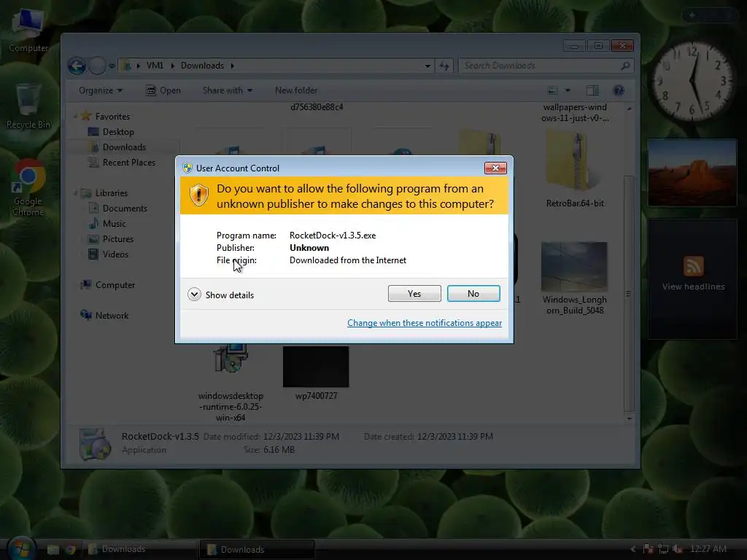This screenshot has height=560, width=747.
Task: Collapse Favorites tree arrow
Action: click(75, 116)
